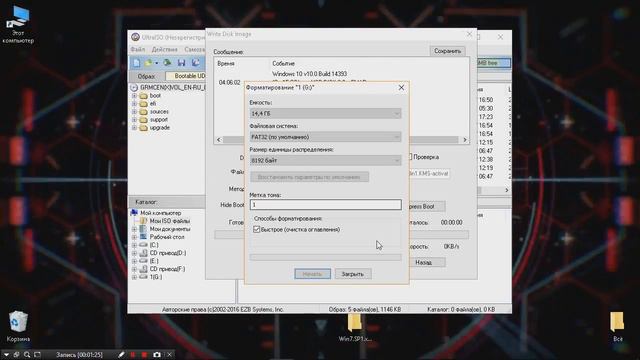Click the Open CD/DVD icon in UltraISO toolbar
This screenshot has height=360, width=640.
[167, 62]
